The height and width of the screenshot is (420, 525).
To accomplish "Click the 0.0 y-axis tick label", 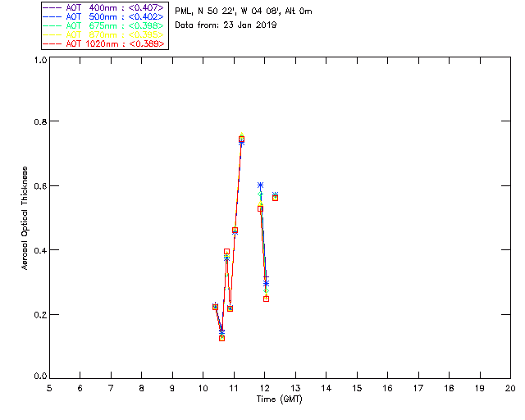I will tap(40, 377).
